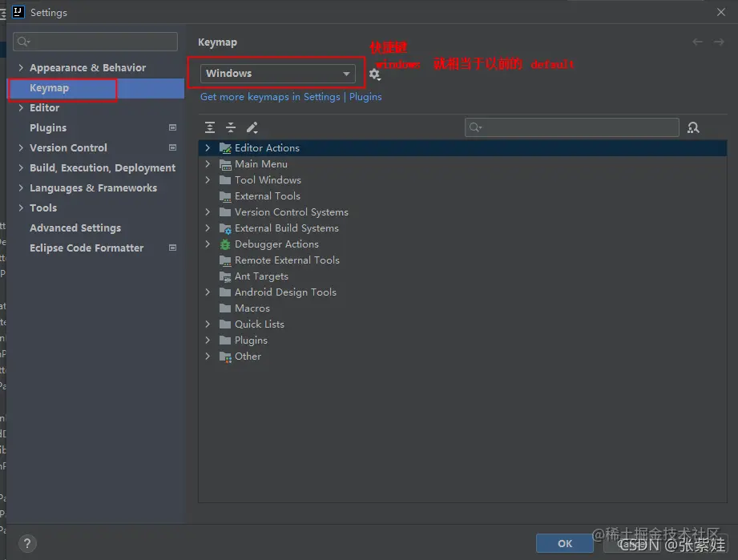
Task: Click the pencil Edit Shortcut icon
Action: coord(252,127)
